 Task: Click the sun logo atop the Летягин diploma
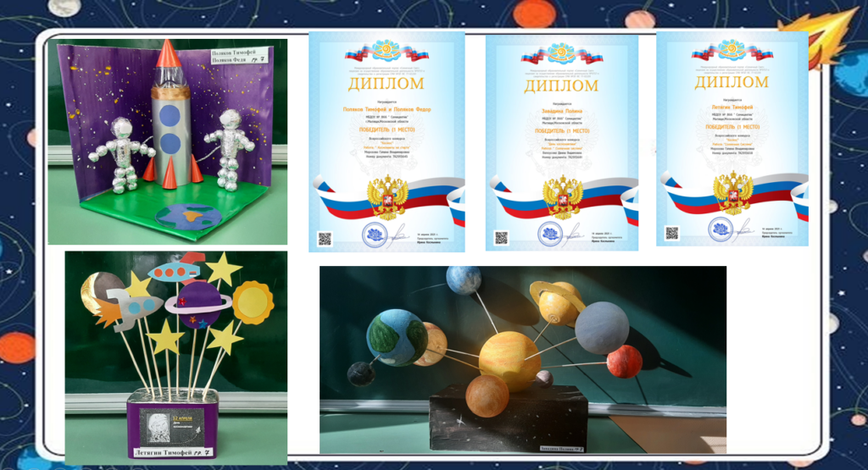[732, 50]
